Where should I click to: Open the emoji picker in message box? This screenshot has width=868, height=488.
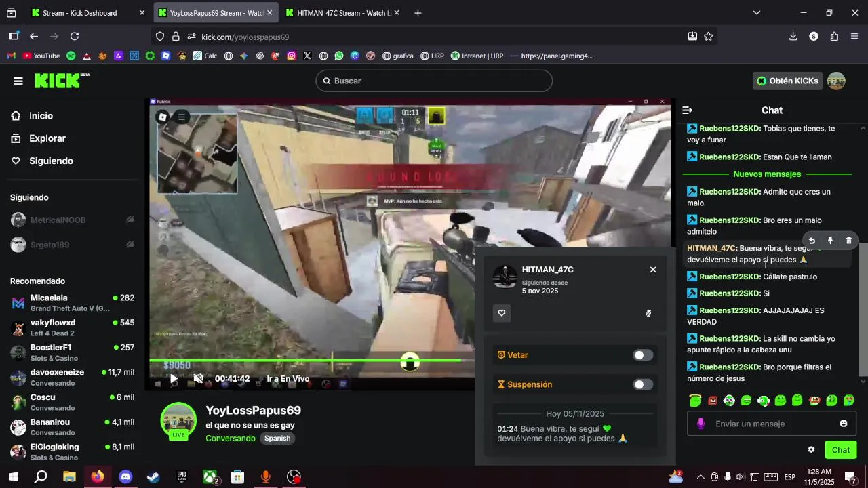click(x=844, y=424)
